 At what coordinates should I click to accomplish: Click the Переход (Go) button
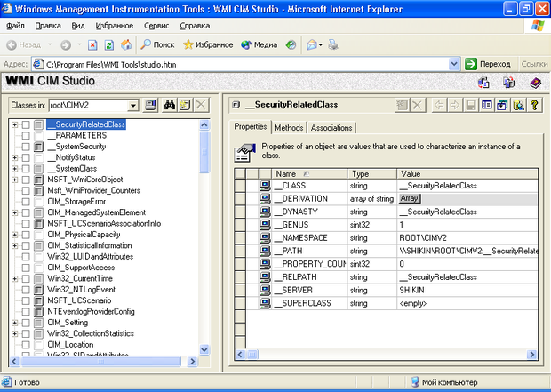pyautogui.click(x=489, y=64)
